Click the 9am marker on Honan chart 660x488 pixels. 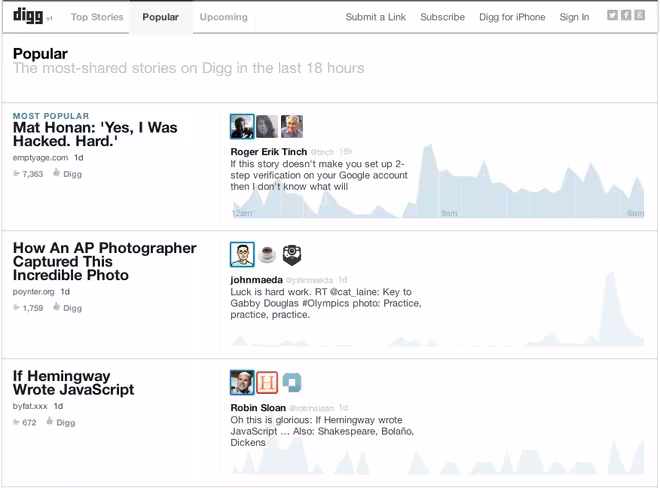pos(449,213)
